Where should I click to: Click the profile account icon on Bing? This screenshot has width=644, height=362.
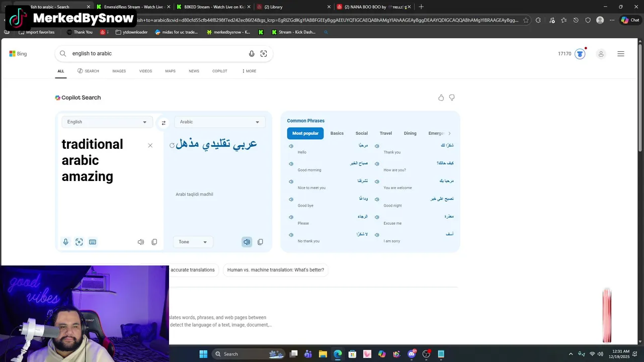(601, 54)
